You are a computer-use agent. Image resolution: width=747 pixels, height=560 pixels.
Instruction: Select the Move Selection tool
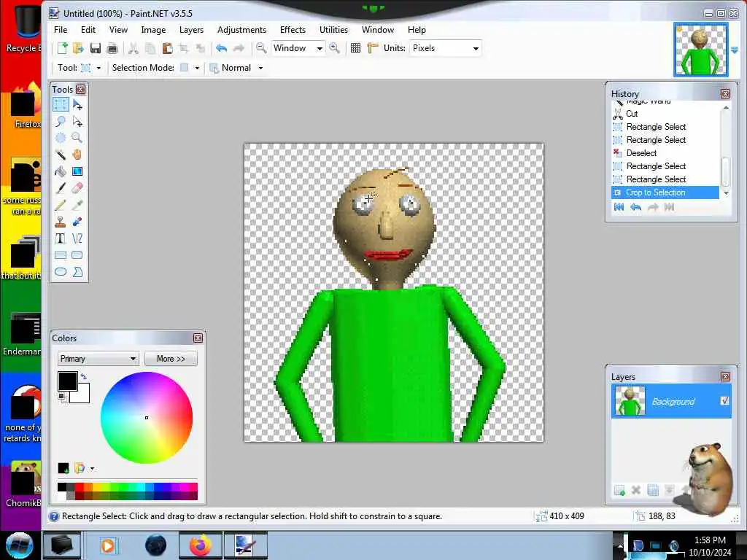[77, 122]
